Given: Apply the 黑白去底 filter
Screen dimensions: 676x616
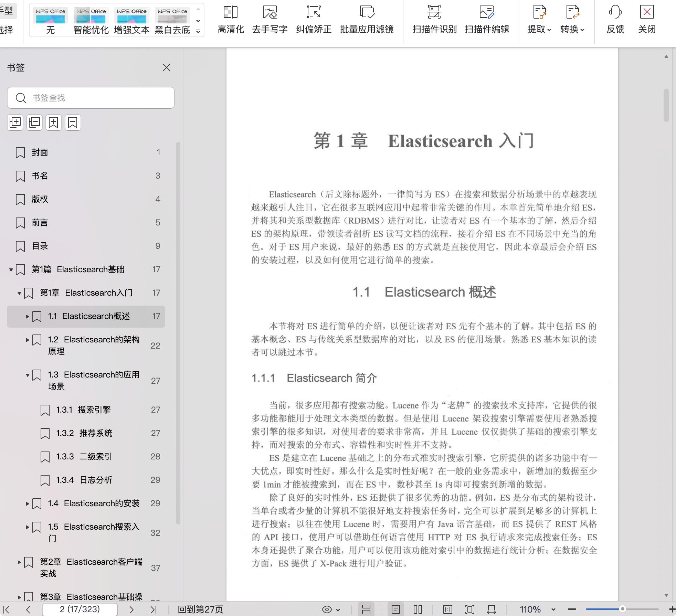Looking at the screenshot, I should tap(172, 21).
